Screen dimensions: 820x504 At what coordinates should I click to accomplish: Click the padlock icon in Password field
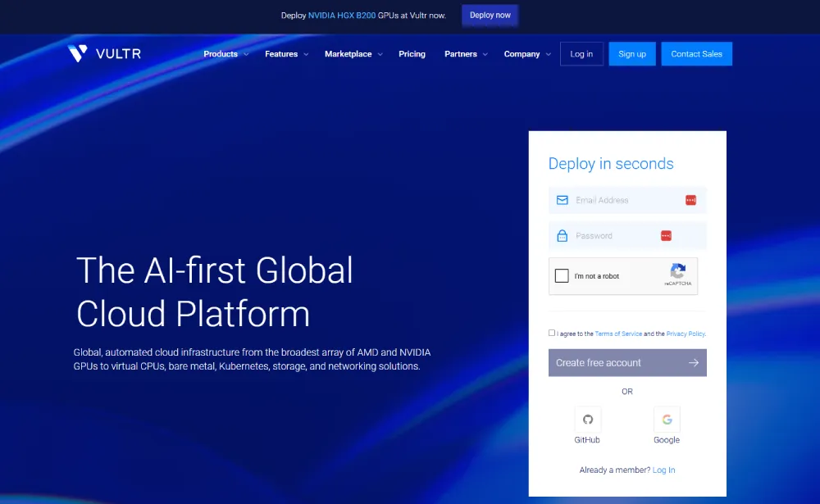click(563, 236)
